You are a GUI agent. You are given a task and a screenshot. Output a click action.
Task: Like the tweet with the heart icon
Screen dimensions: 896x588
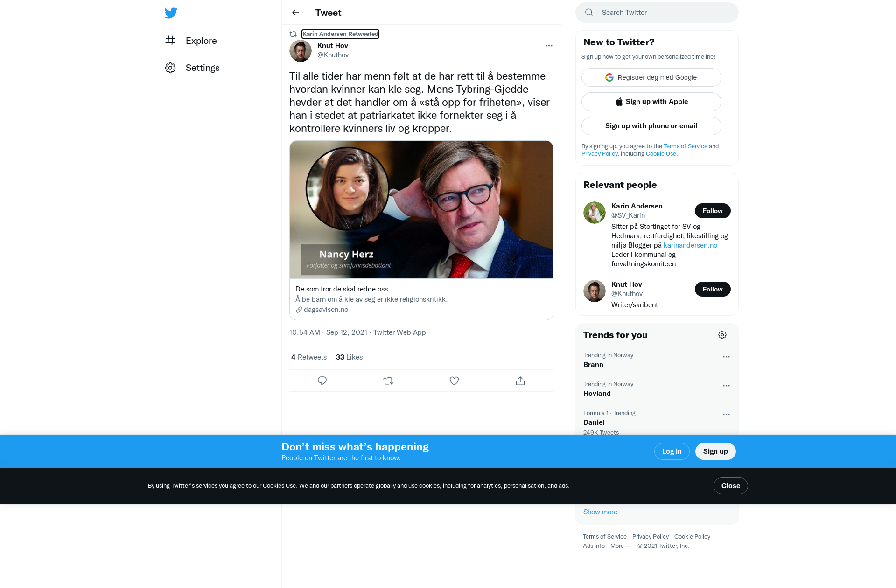tap(454, 381)
